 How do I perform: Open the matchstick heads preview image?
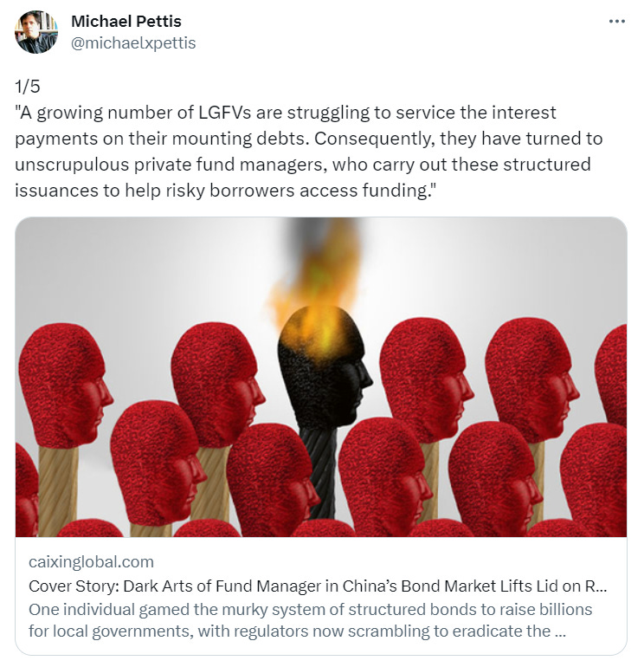point(321,377)
